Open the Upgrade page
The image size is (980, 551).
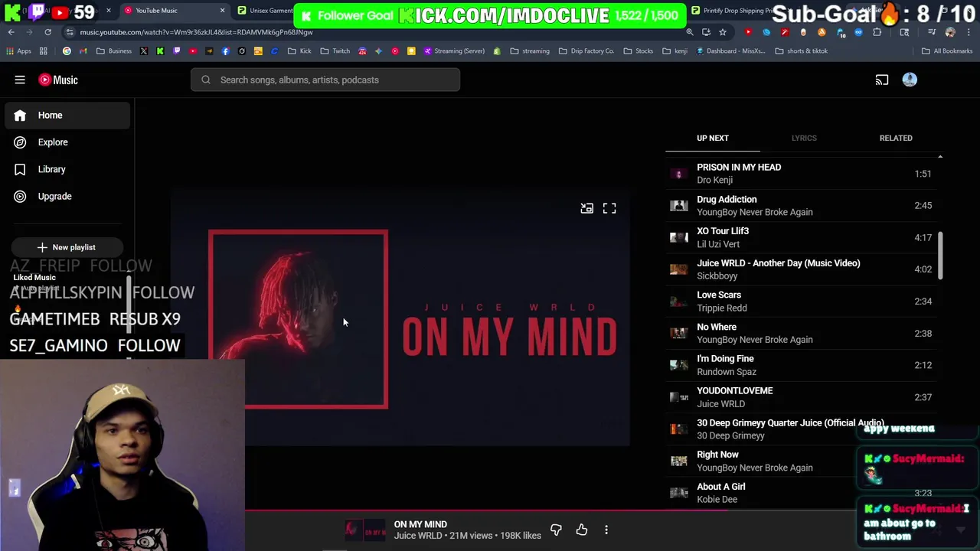(x=67, y=196)
